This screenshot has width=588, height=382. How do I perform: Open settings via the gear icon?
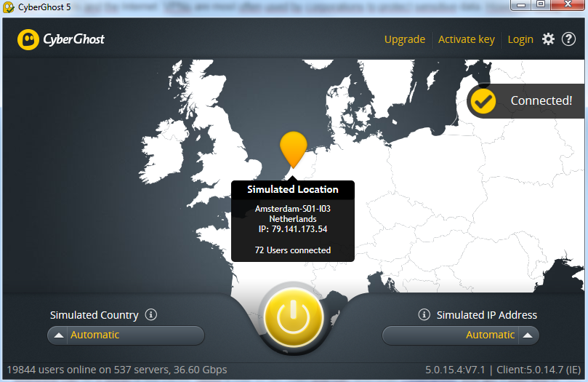[x=548, y=39]
